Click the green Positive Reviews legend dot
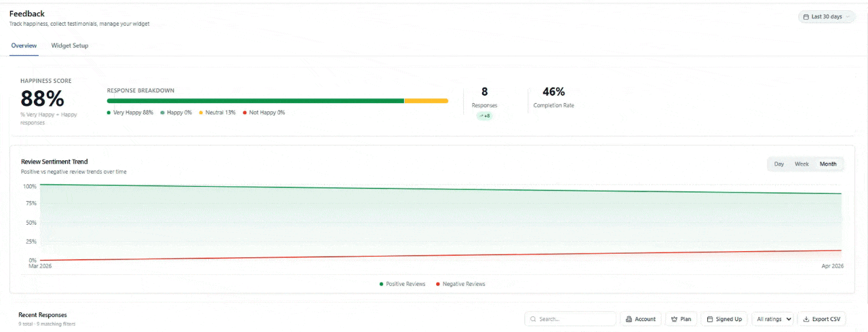 pyautogui.click(x=381, y=284)
